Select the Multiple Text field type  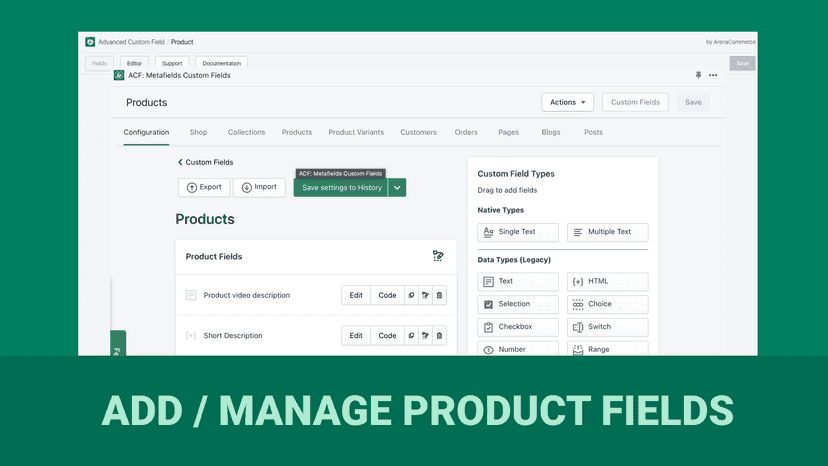608,232
